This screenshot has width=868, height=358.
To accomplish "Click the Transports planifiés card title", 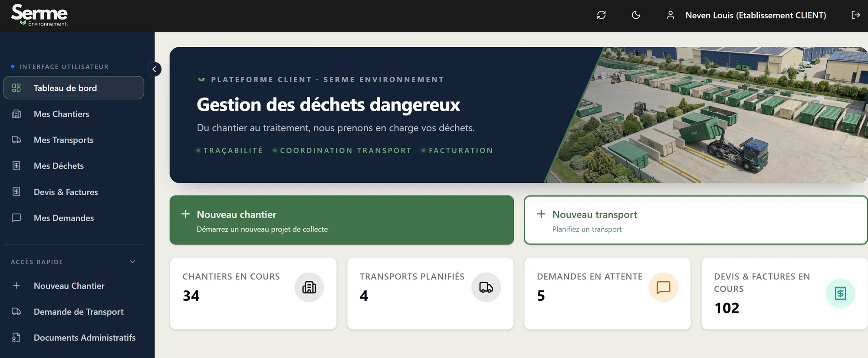I will click(412, 277).
